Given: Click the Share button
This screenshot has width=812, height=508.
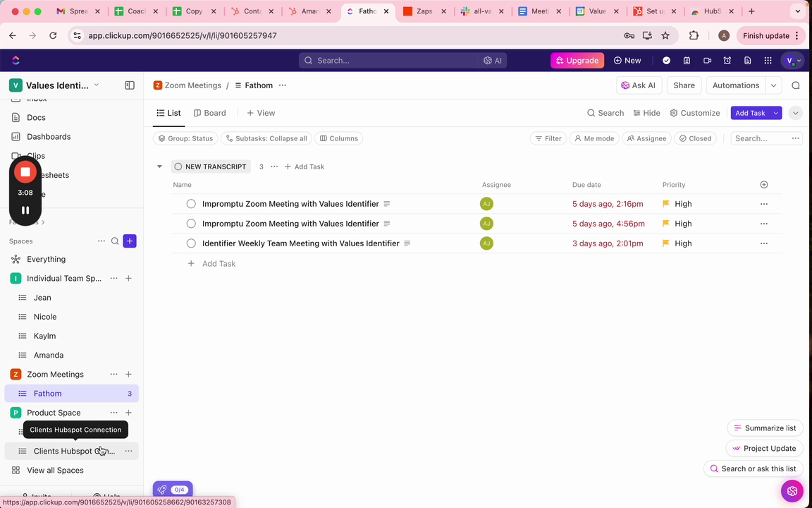Looking at the screenshot, I should point(684,85).
